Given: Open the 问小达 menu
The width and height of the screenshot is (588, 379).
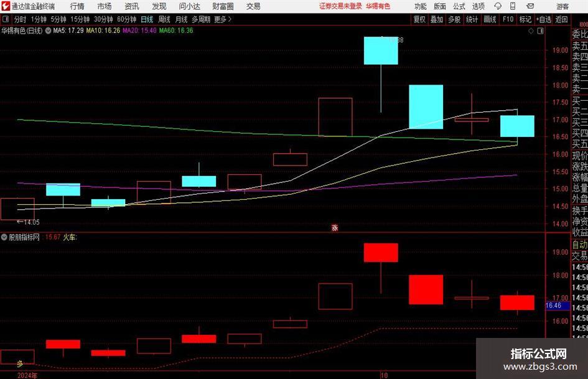Looking at the screenshot, I should pyautogui.click(x=189, y=6).
